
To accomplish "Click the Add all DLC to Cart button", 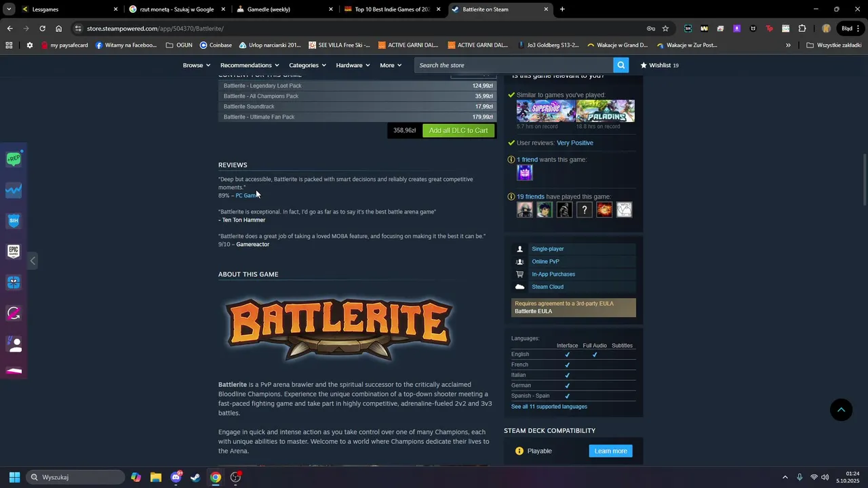I will click(458, 130).
